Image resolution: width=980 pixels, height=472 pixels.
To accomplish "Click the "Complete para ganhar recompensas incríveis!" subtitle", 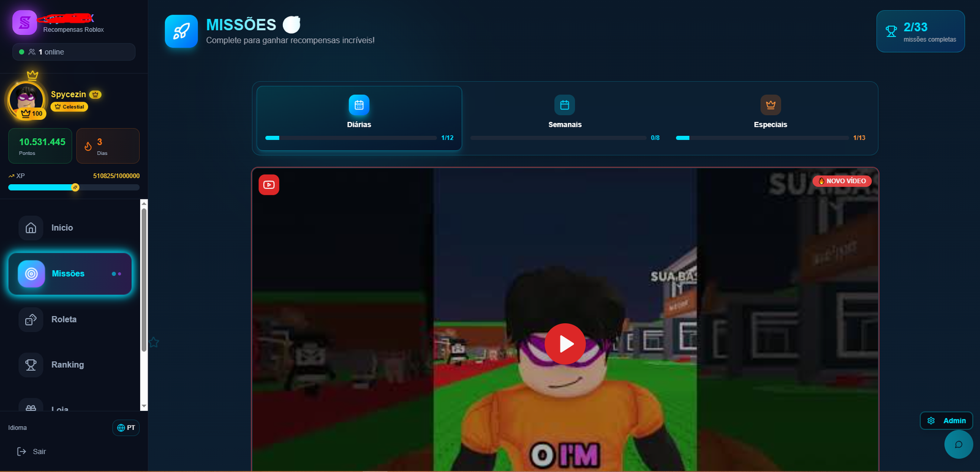I will point(290,40).
